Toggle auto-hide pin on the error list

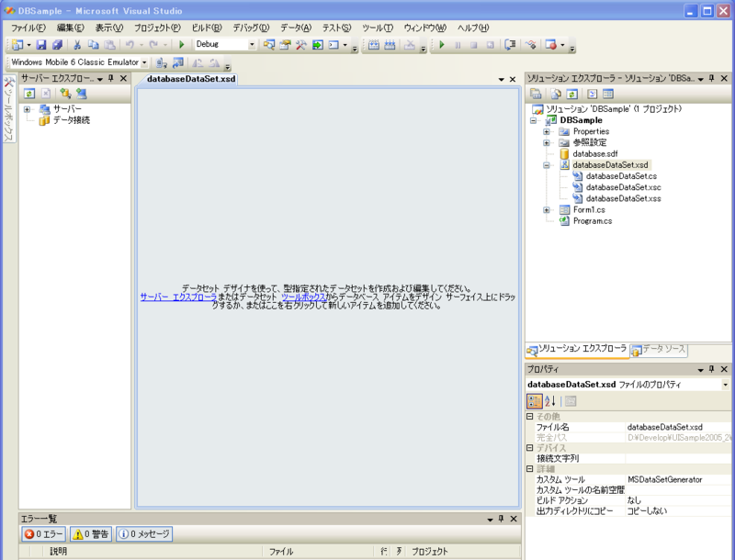coord(501,519)
